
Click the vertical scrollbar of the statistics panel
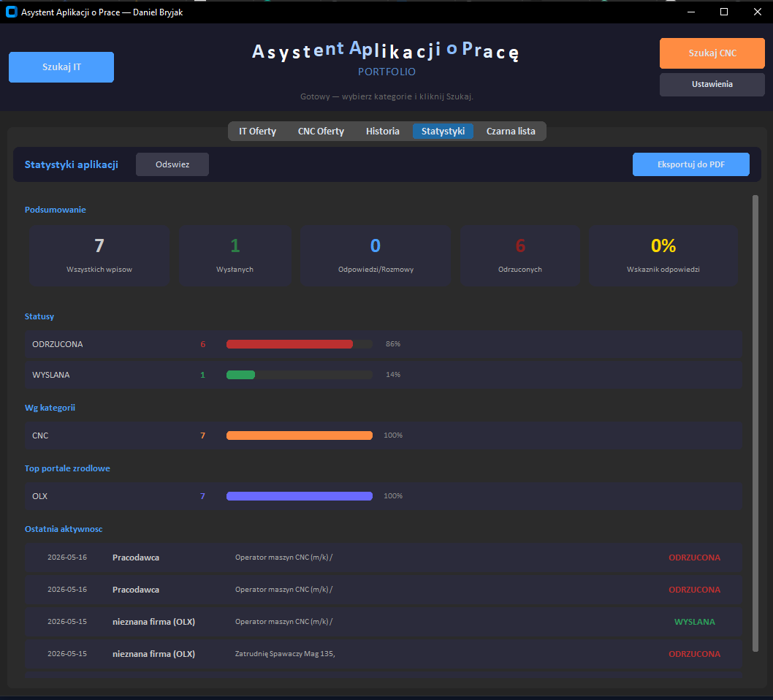click(755, 423)
